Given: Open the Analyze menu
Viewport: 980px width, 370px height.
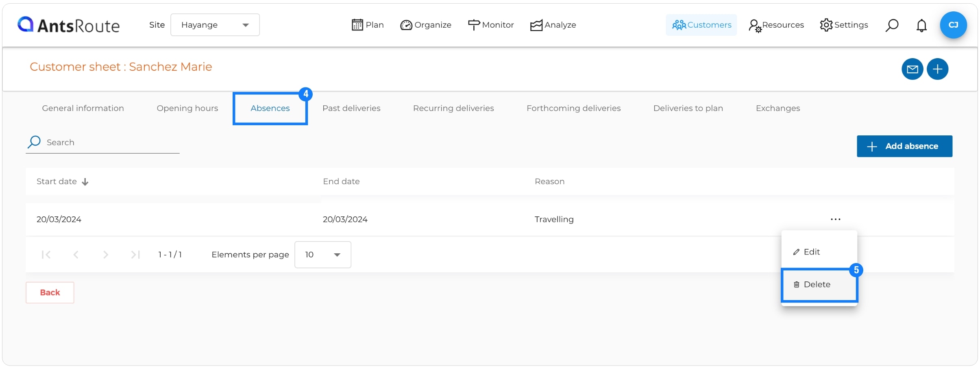Looking at the screenshot, I should click(553, 25).
